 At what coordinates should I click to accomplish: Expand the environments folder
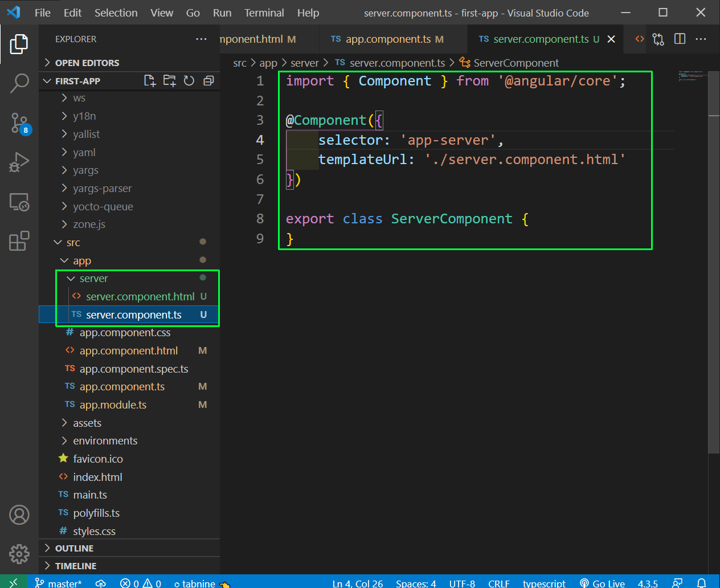pos(129,440)
